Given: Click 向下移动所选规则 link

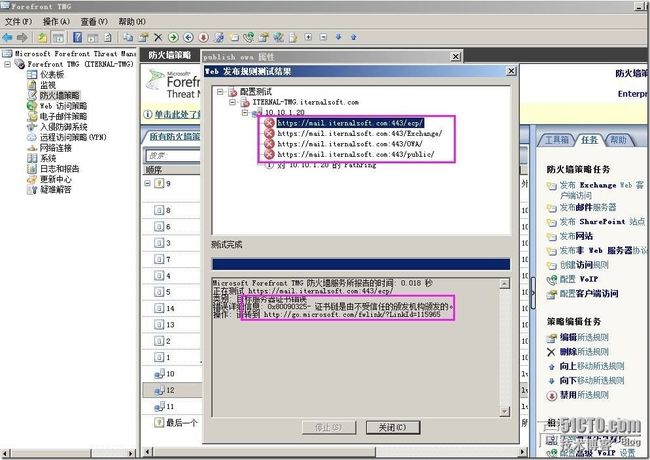Looking at the screenshot, I should [592, 380].
